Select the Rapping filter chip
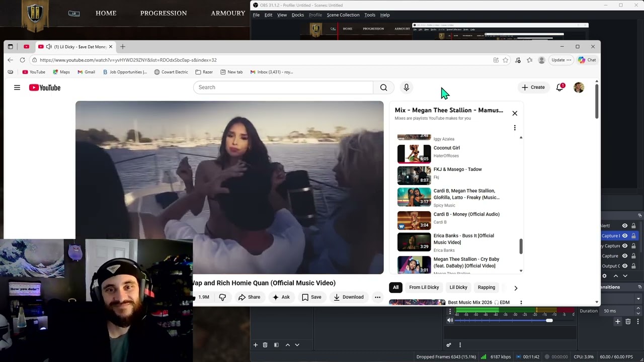This screenshot has width=644, height=362. click(x=487, y=288)
